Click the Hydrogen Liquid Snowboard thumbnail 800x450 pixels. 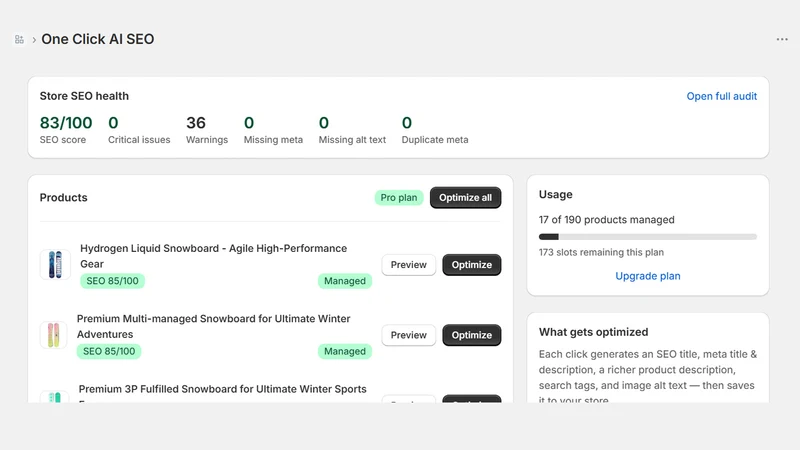pyautogui.click(x=55, y=264)
